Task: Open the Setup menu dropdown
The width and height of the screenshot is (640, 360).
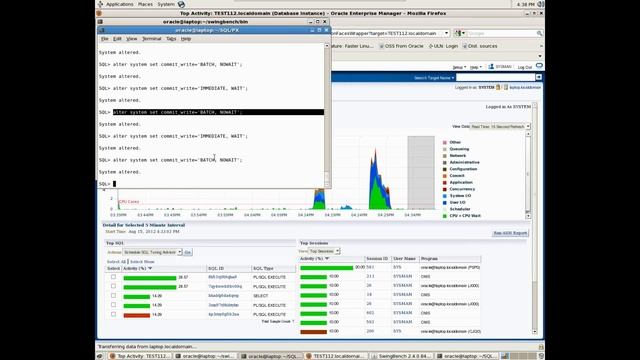Action: 459,67
